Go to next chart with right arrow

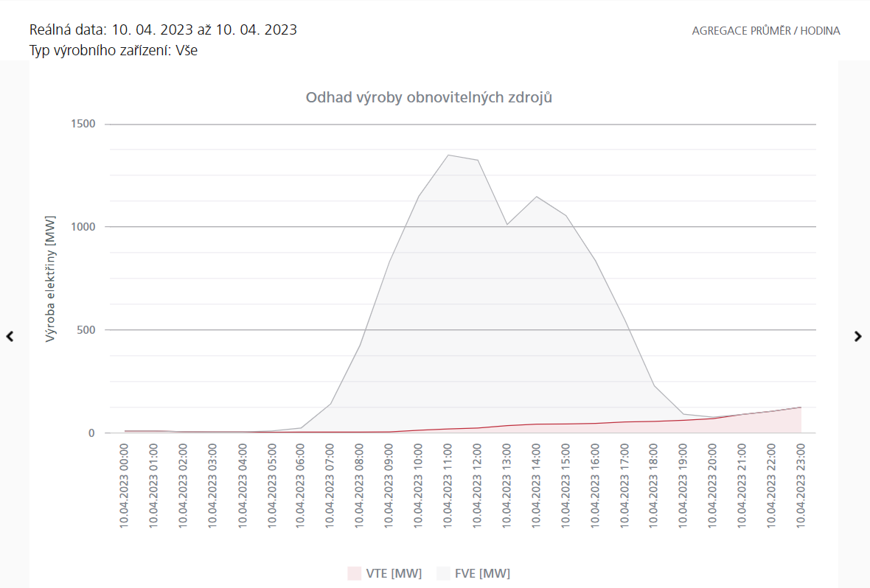click(x=857, y=337)
